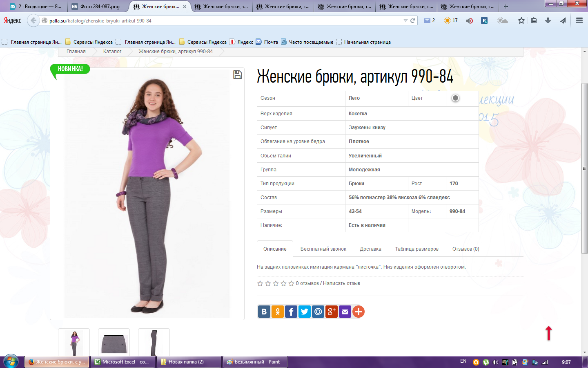Open the Таблица размеров tab
Viewport: 588px width, 368px height.
click(417, 249)
